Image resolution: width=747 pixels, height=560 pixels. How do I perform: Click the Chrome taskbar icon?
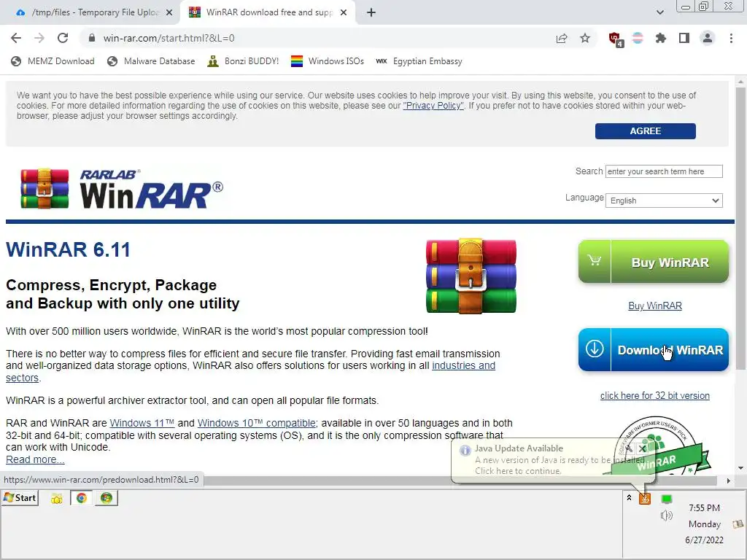[82, 498]
